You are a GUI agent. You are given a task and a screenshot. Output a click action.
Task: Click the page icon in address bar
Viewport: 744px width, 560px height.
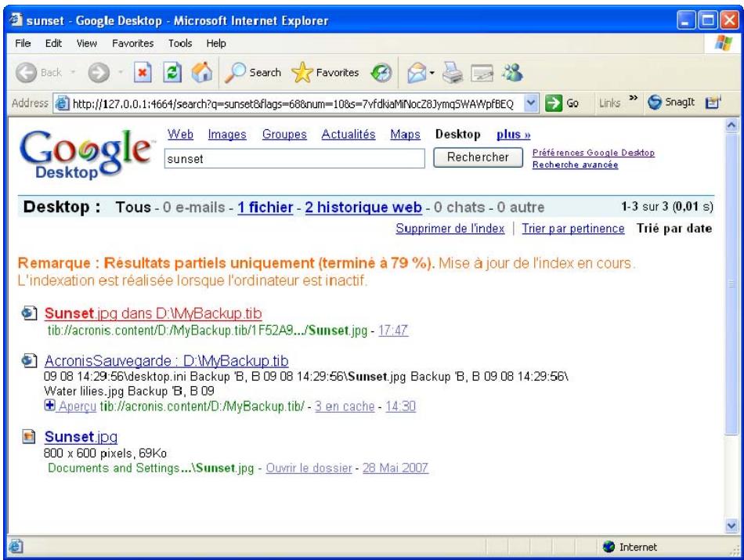click(62, 103)
